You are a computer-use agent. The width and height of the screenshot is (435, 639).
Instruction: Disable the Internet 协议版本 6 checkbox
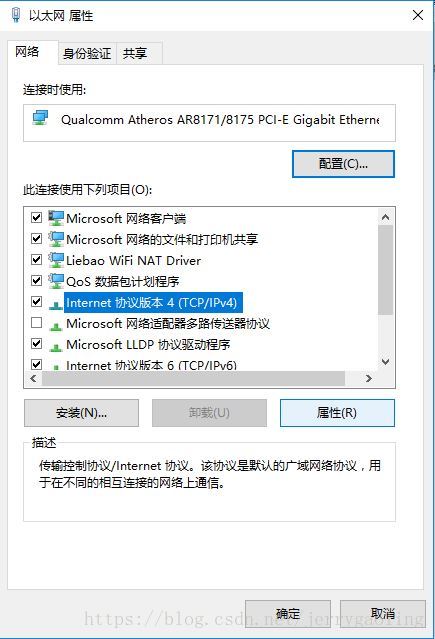[37, 364]
